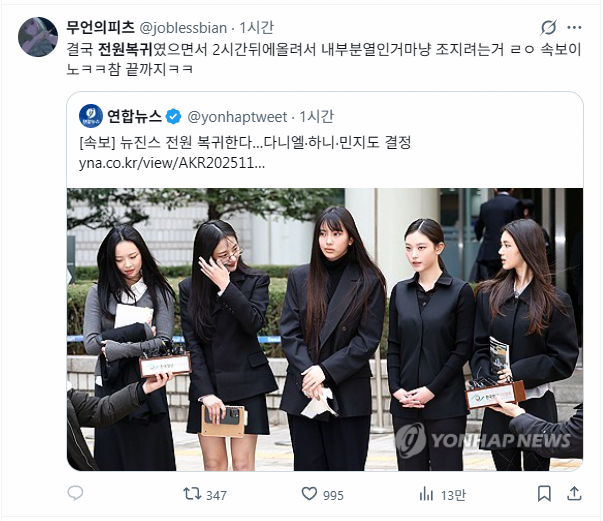This screenshot has height=521, width=603.
Task: Open the 무언의피츠 display name
Action: [x=100, y=28]
